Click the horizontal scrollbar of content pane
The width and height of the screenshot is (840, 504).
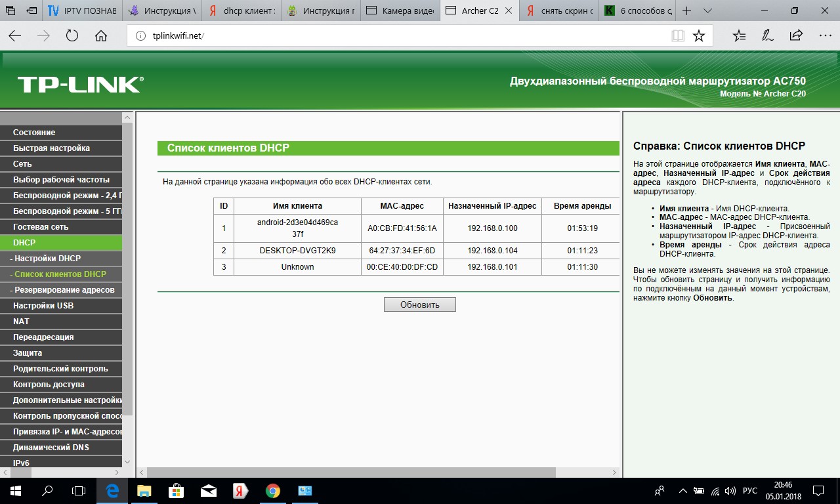pos(351,472)
